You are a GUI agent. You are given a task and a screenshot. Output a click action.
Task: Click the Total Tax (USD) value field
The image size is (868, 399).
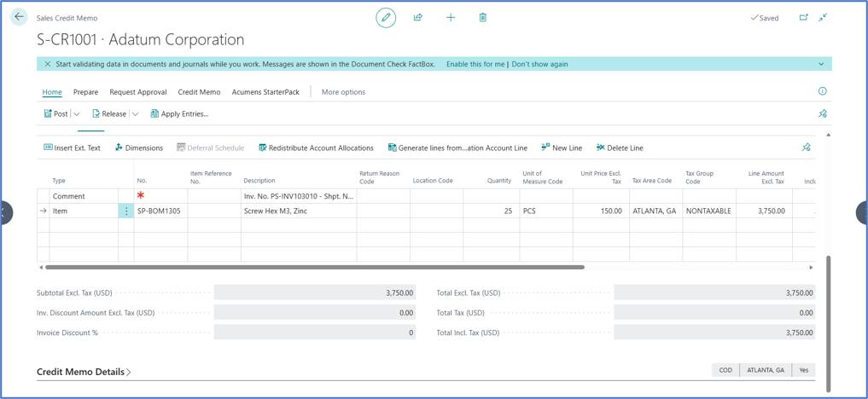tap(714, 312)
